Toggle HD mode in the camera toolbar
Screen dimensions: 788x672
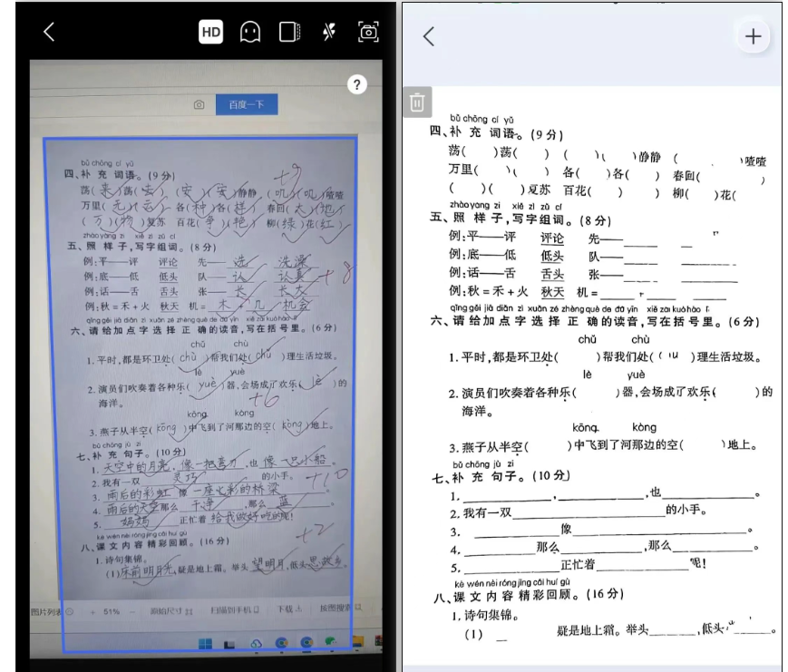[x=211, y=32]
